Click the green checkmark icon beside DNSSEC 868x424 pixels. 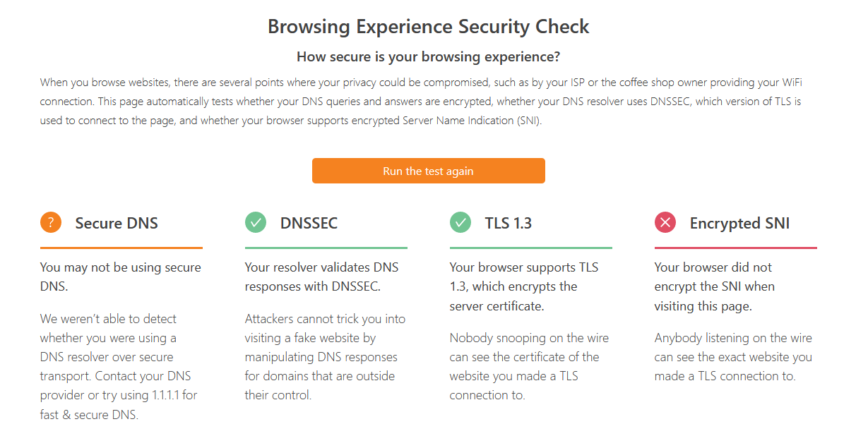(256, 223)
